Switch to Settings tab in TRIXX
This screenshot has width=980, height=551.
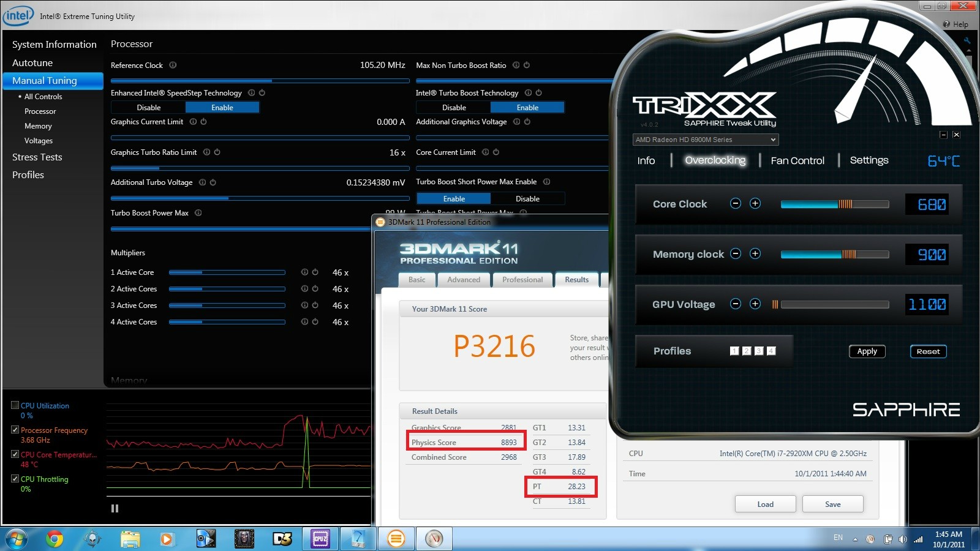pyautogui.click(x=869, y=160)
